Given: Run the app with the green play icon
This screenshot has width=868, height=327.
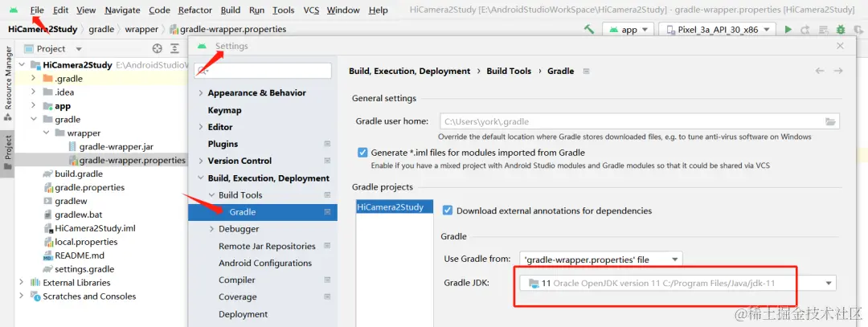Looking at the screenshot, I should point(788,29).
